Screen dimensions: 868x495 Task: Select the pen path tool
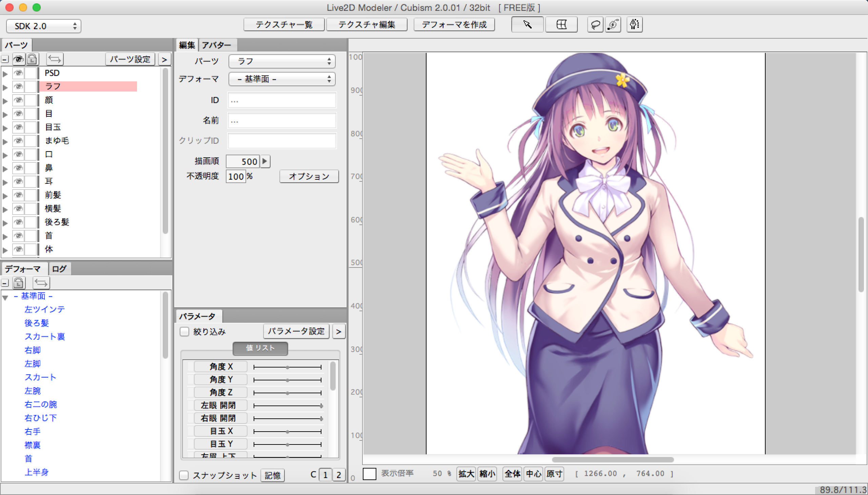point(634,24)
